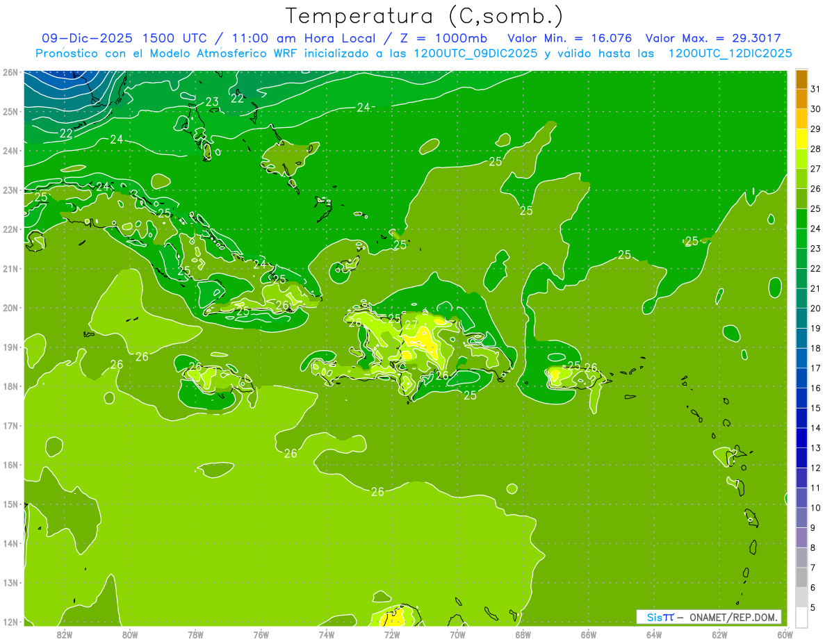
Task: Click the longitude label '70W'
Action: pos(457,634)
